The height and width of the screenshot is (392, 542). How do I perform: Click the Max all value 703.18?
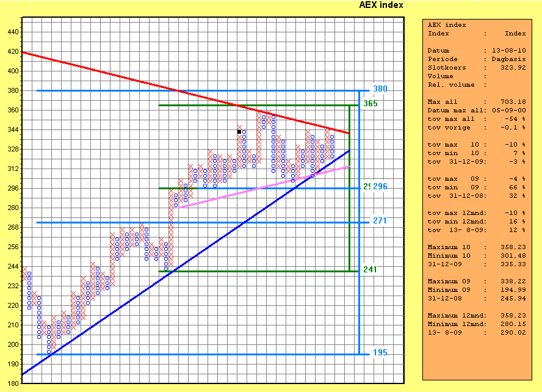tap(513, 102)
